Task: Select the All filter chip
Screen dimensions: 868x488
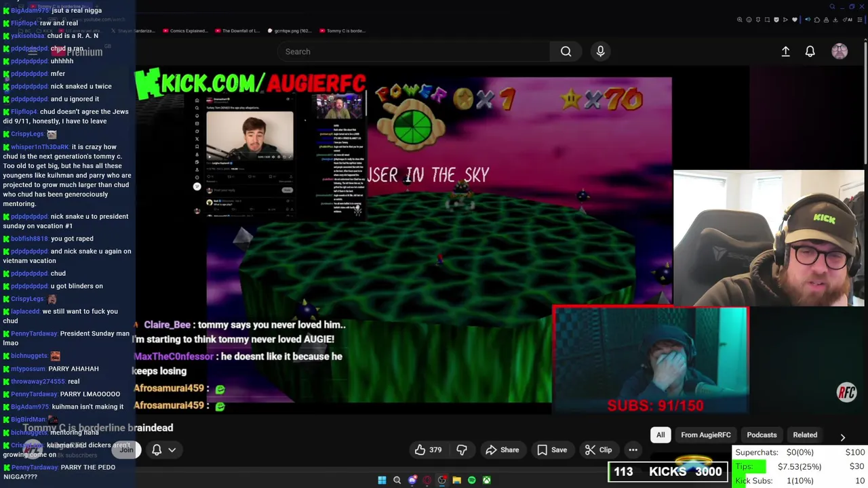Action: click(x=660, y=435)
